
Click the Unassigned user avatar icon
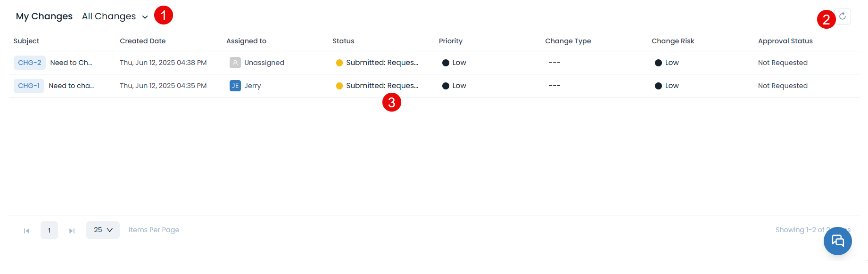tap(235, 63)
